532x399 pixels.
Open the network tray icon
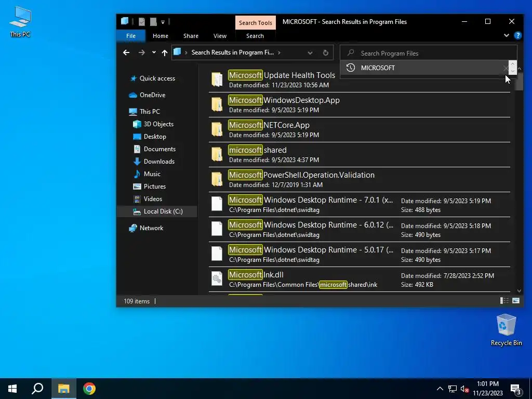pos(453,389)
